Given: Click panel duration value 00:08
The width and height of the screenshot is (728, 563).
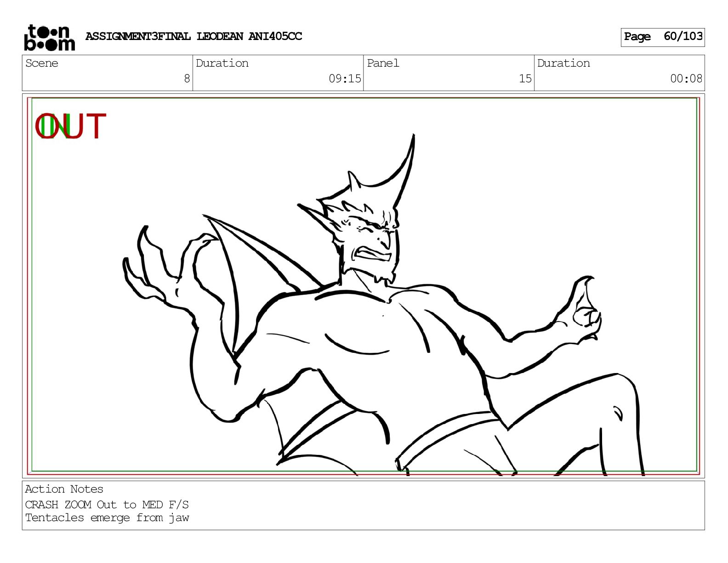Looking at the screenshot, I should pyautogui.click(x=686, y=79).
